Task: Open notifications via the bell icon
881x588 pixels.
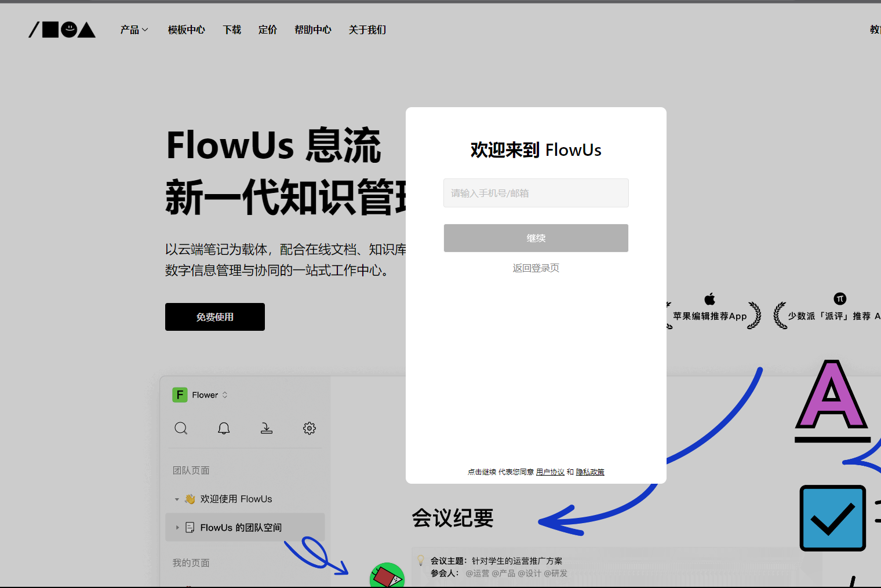Action: pos(224,428)
